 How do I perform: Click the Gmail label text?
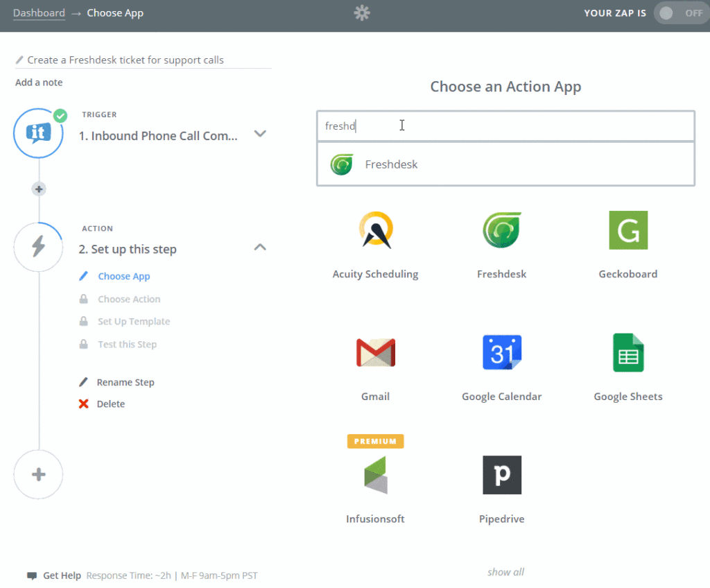click(375, 397)
